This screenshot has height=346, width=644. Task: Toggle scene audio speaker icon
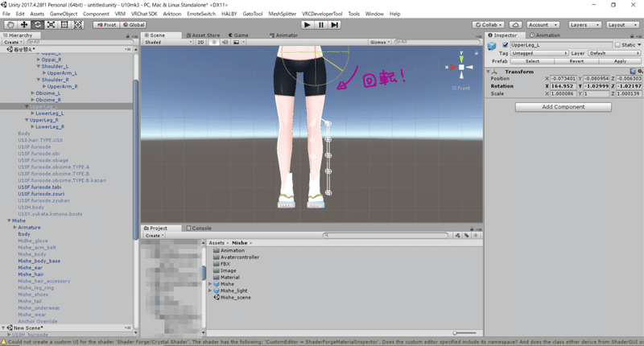click(225, 42)
